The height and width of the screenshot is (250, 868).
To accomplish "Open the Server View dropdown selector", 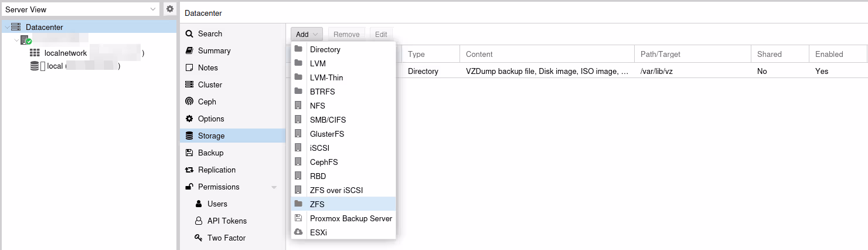I will (x=80, y=9).
